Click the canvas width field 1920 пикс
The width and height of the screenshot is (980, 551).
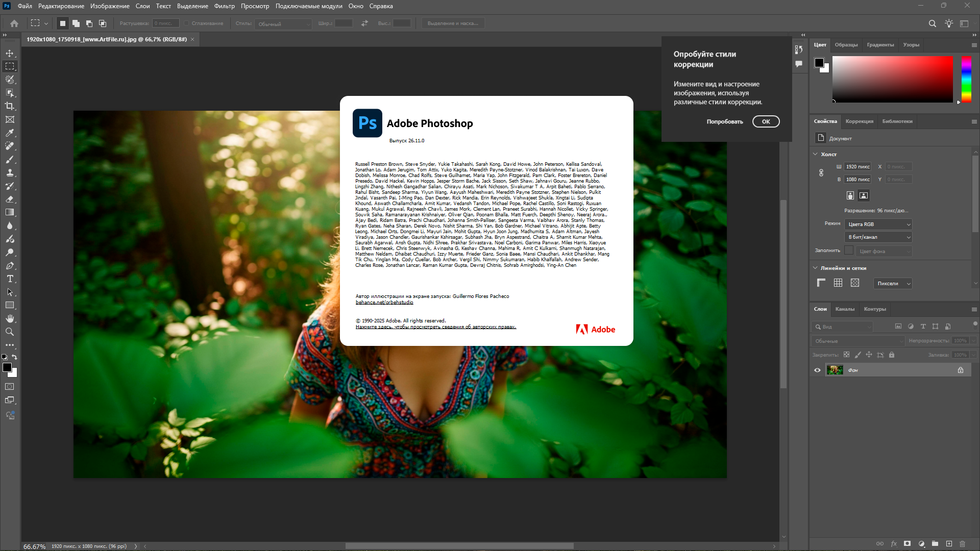pos(857,166)
